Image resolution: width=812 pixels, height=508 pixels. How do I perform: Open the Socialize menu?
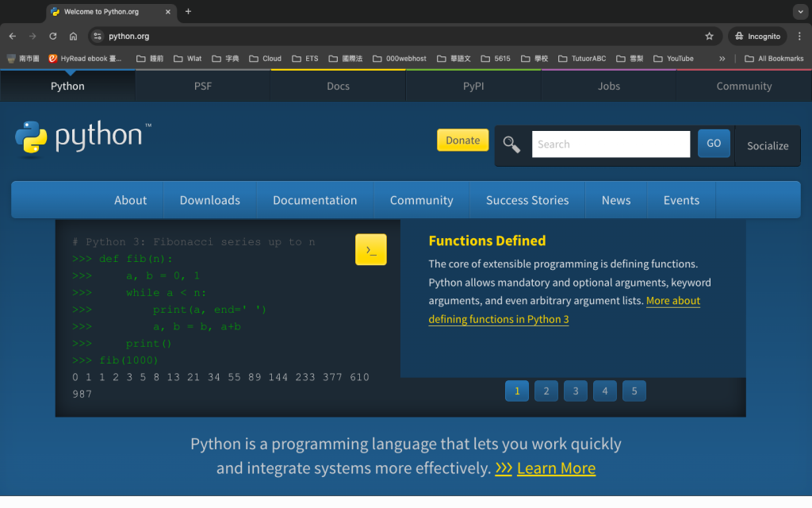coord(768,146)
